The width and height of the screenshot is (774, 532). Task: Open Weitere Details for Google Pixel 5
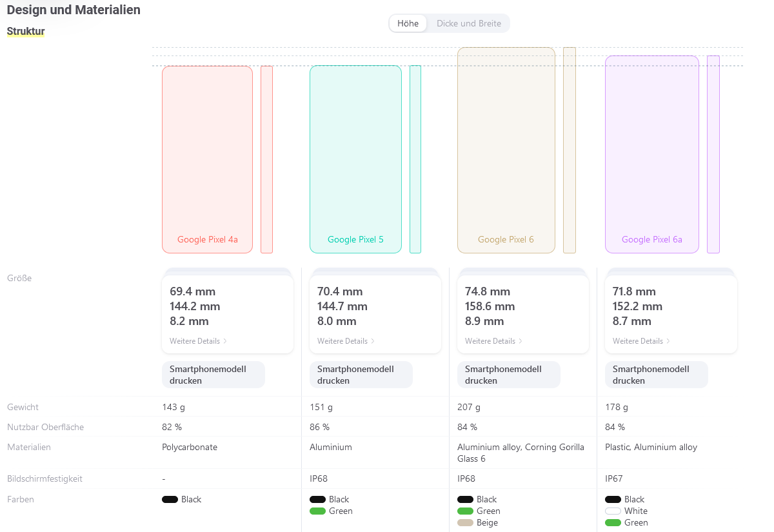click(346, 341)
